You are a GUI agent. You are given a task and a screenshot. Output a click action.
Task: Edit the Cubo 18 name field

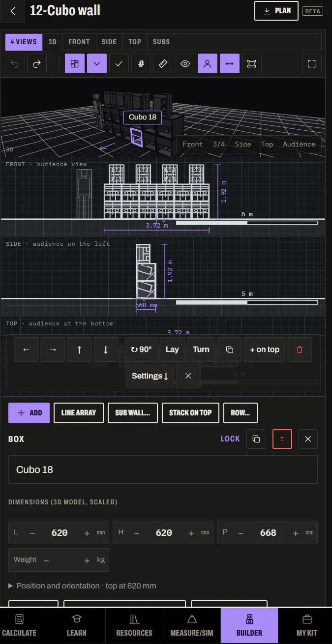[163, 469]
